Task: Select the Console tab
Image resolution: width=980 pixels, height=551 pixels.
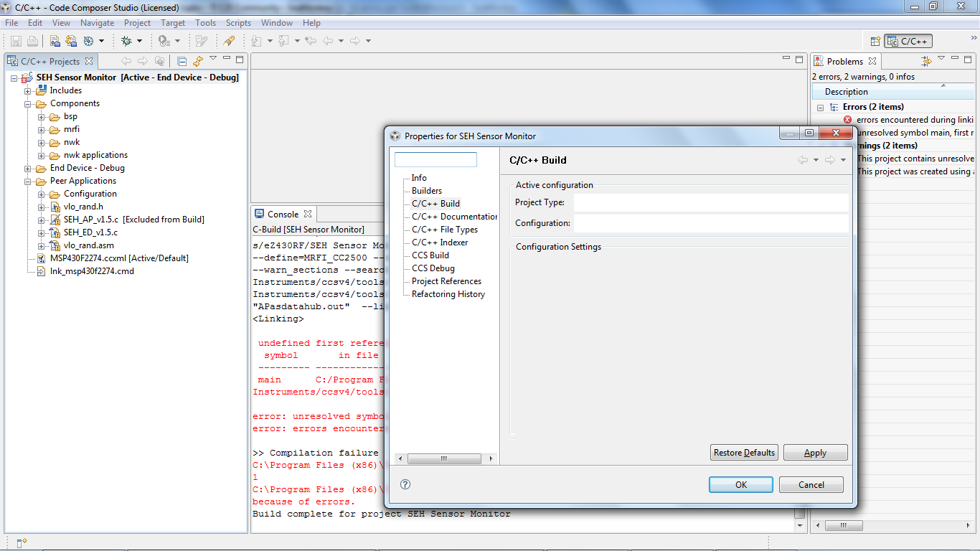Action: click(283, 214)
